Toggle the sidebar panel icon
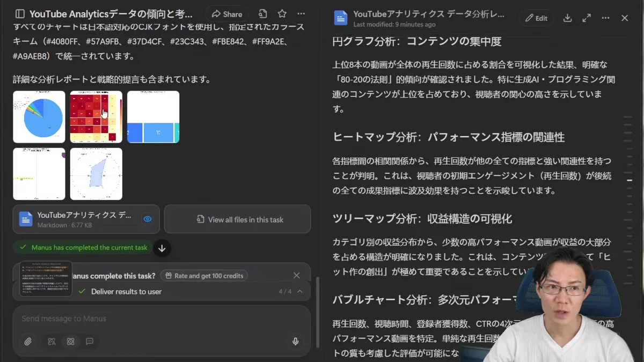 pos(20,14)
